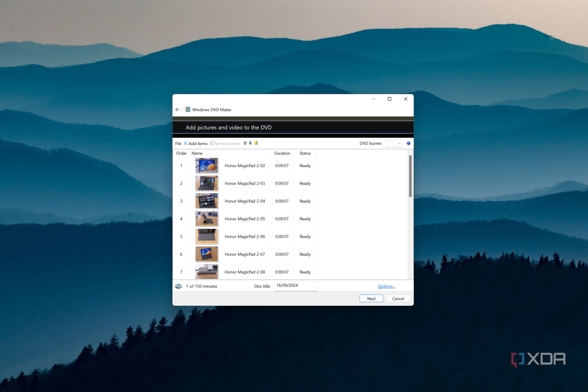Click the folder icon on the toolbar
The width and height of the screenshot is (588, 392).
256,143
